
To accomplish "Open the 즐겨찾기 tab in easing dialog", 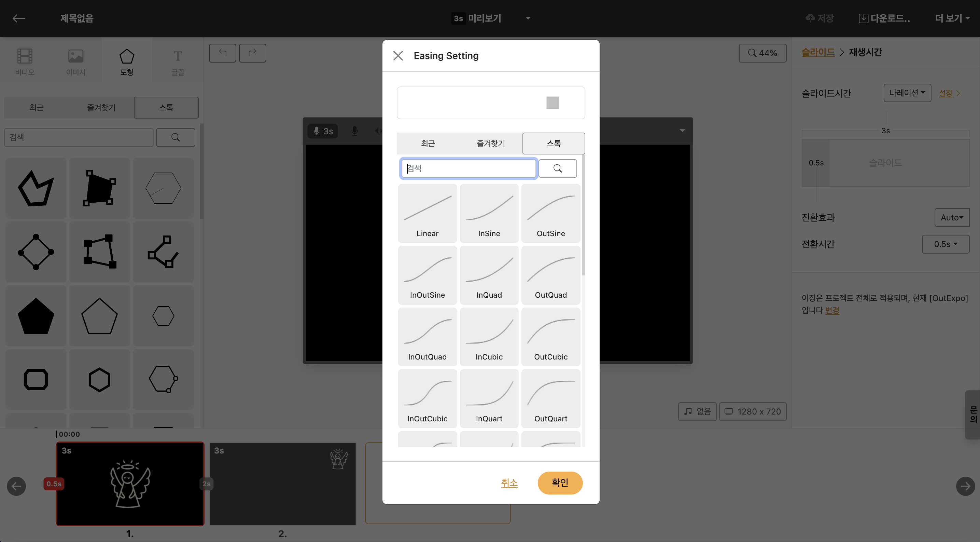I will pyautogui.click(x=490, y=144).
